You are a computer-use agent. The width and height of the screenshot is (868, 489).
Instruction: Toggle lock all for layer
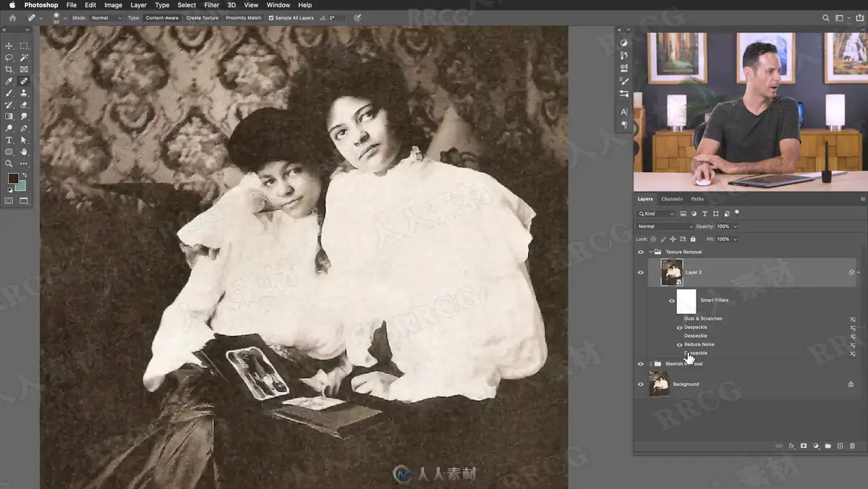(693, 239)
